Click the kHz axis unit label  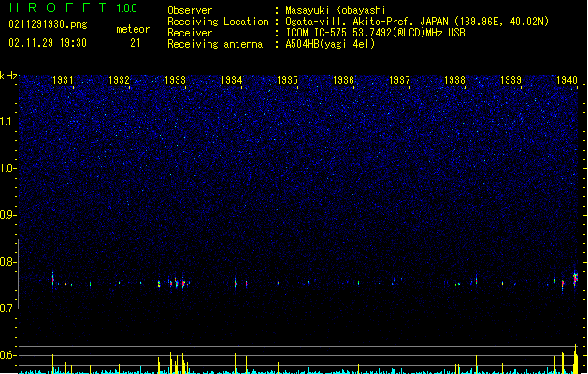(8, 76)
